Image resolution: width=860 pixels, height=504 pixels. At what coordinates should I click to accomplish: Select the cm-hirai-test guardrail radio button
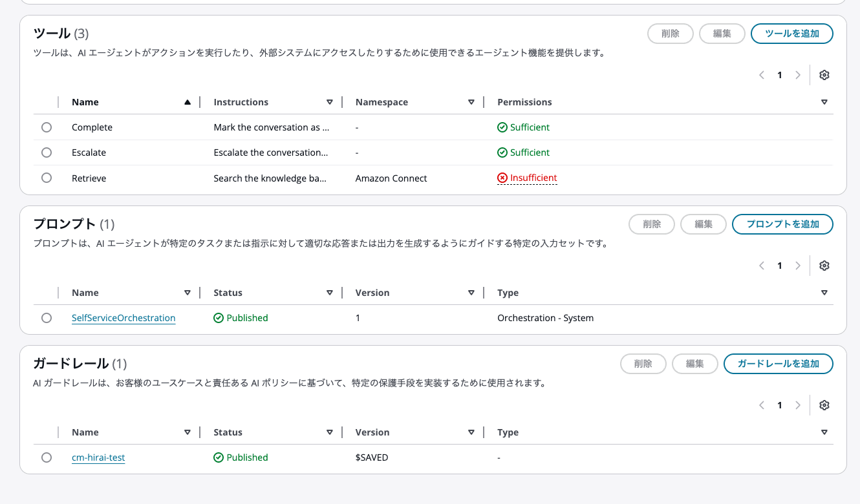click(x=47, y=457)
